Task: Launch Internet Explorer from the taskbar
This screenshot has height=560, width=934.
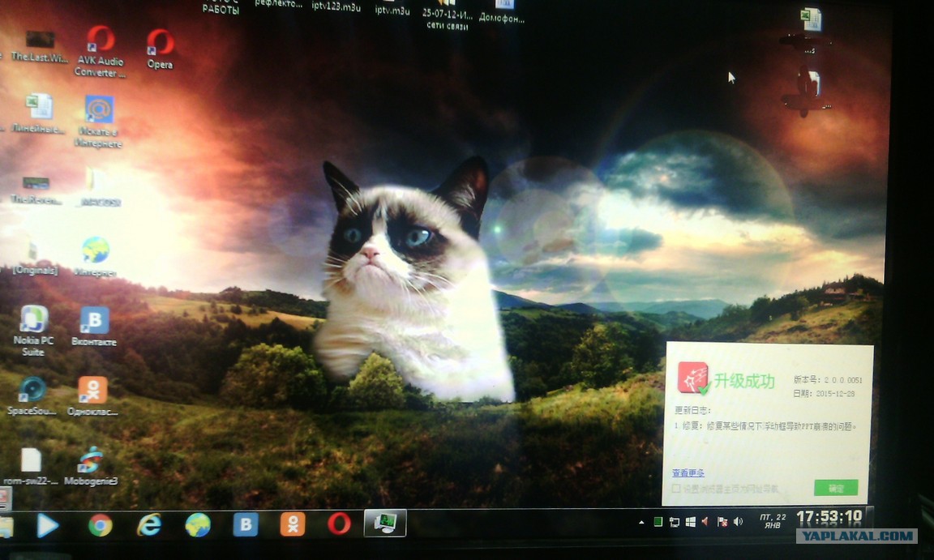Action: click(x=149, y=525)
